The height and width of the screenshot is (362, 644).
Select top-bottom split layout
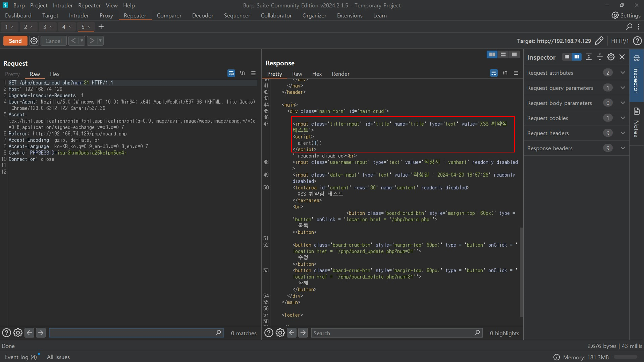(503, 54)
